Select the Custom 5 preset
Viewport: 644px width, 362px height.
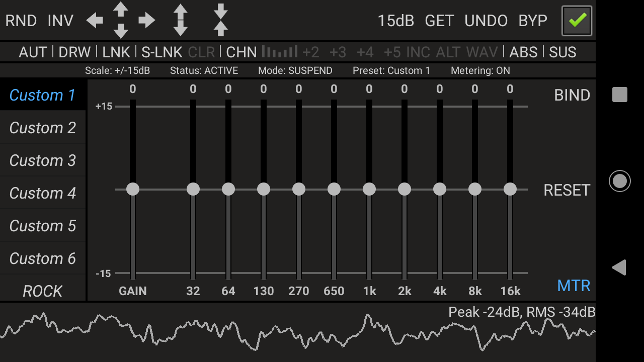(43, 226)
